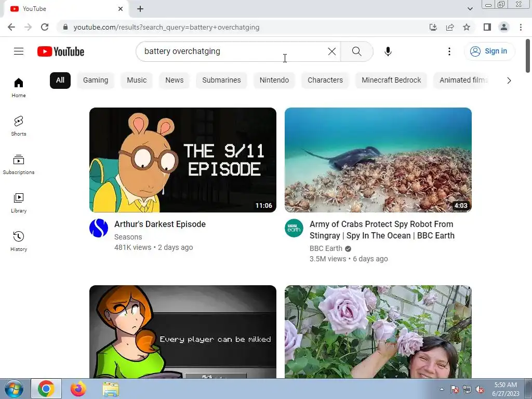Open Subscriptions from the sidebar
The image size is (532, 399).
(19, 164)
